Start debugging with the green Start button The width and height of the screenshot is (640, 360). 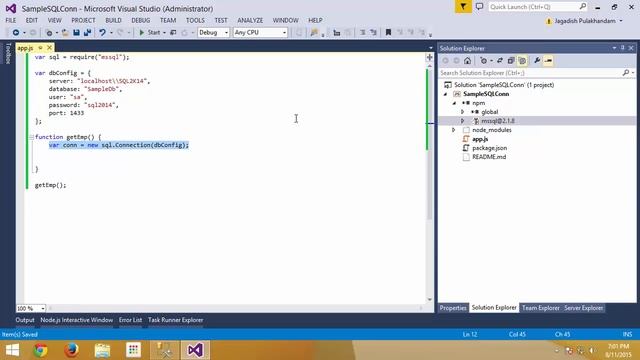(x=150, y=32)
